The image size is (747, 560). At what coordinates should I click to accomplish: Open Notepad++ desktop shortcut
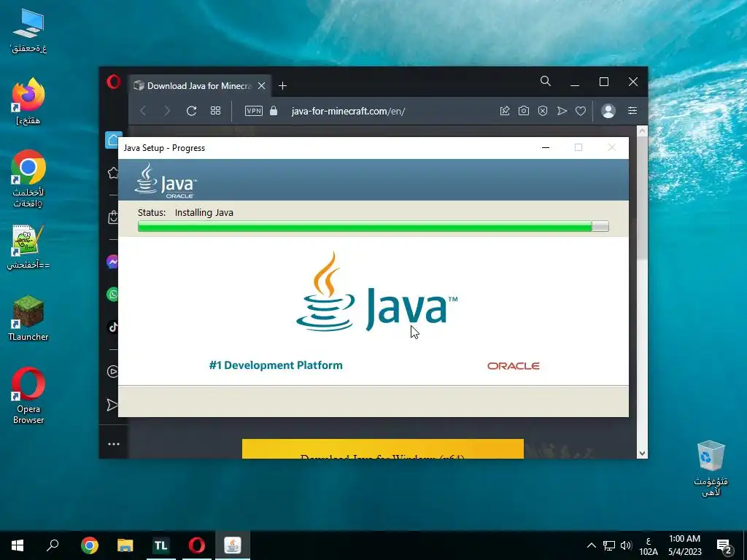28,246
